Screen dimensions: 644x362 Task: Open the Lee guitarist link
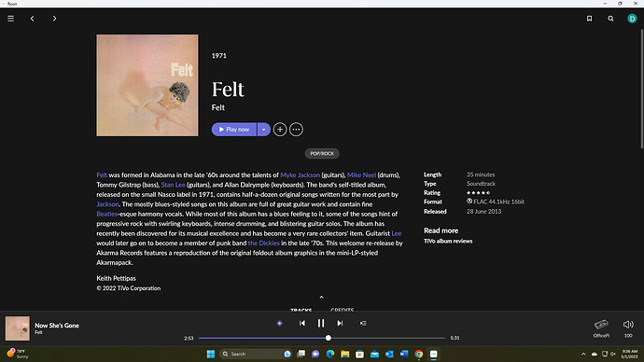coord(397,233)
